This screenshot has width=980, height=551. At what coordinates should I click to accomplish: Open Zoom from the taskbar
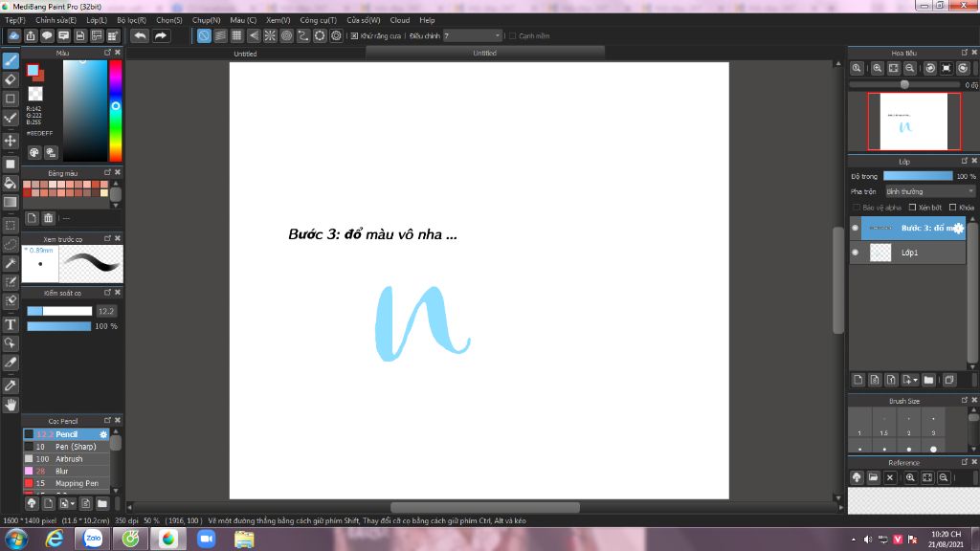tap(207, 539)
